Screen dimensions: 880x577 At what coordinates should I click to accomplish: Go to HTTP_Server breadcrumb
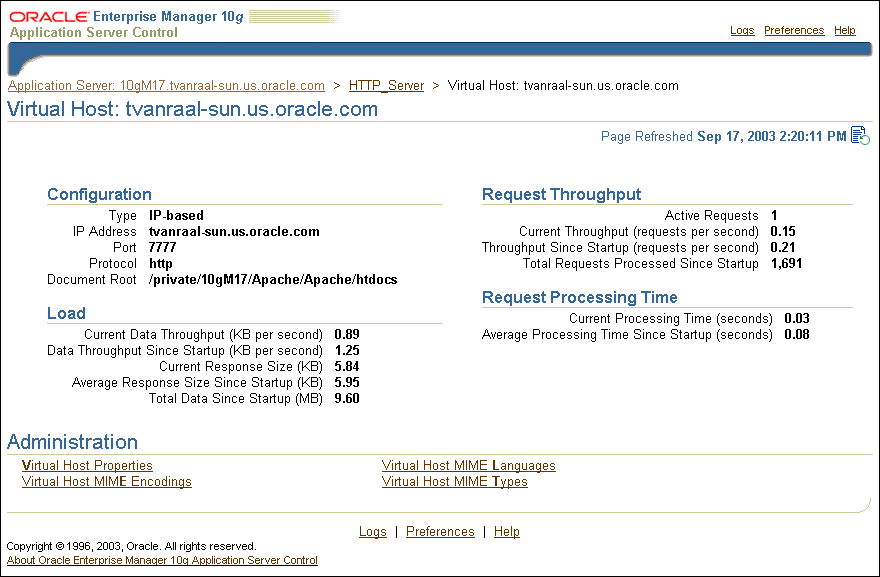(386, 85)
